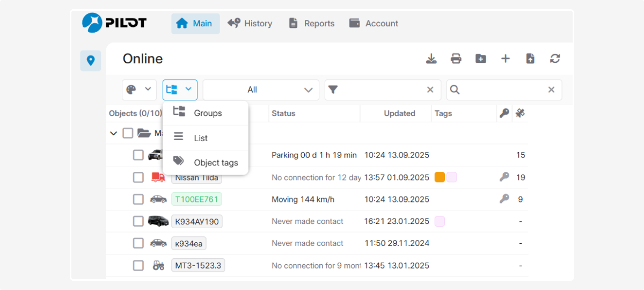Check the box next to K934AY190
The image size is (644, 290).
click(138, 221)
